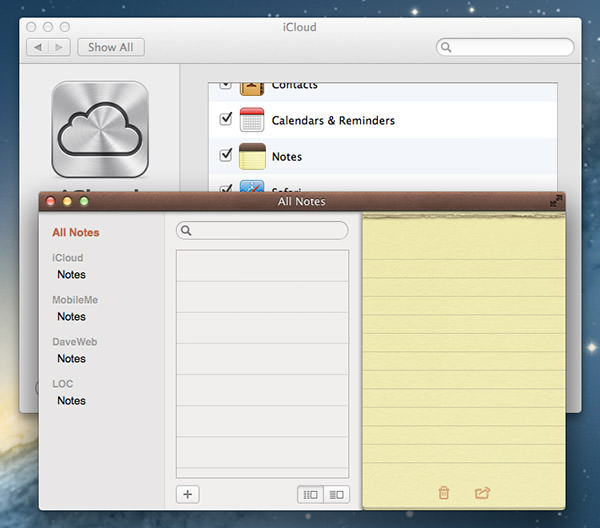Click the DaveWeb account header
Screen dimensions: 600x528
[x=75, y=342]
